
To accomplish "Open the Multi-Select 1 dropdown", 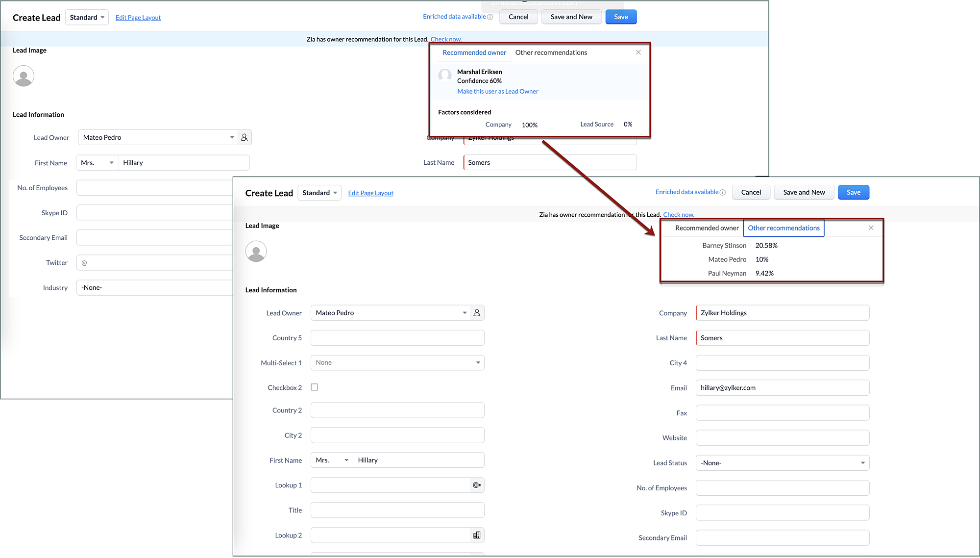I will (x=397, y=362).
